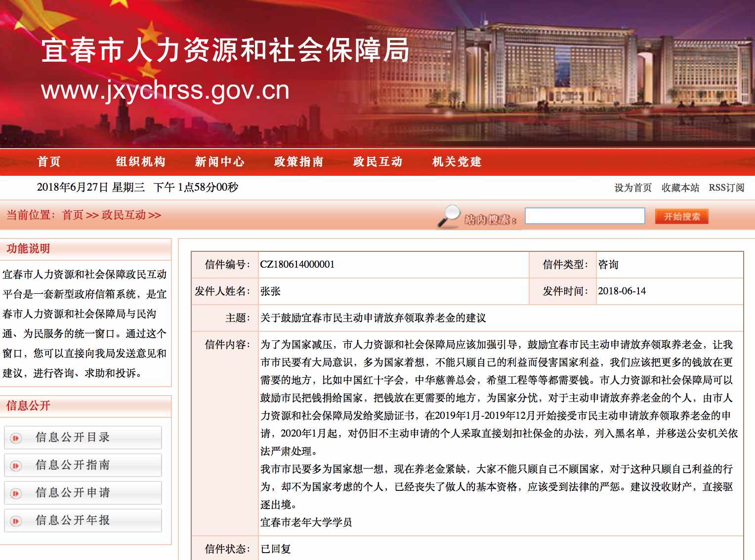Open the 首页 navigation menu item
The width and height of the screenshot is (755, 560).
pos(49,162)
